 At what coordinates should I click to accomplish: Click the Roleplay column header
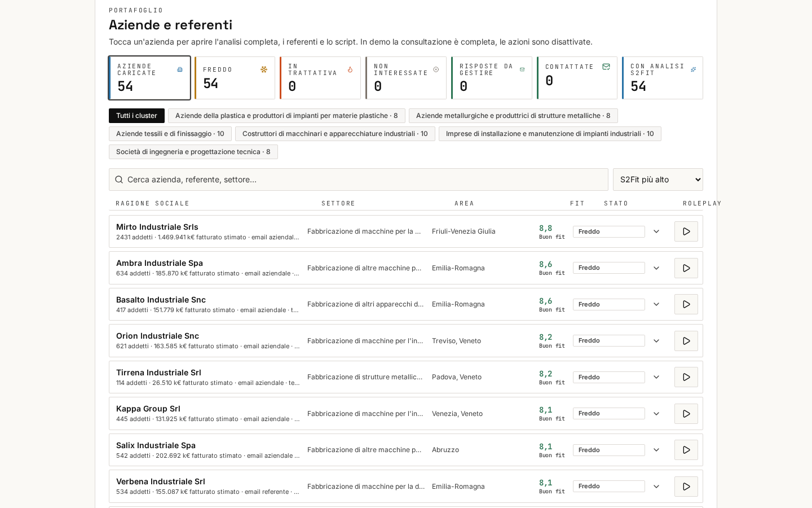coord(702,203)
